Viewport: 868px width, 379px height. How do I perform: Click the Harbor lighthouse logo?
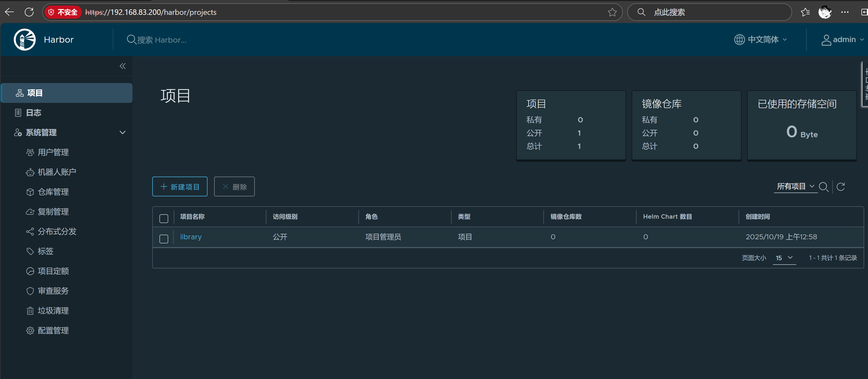coord(24,39)
